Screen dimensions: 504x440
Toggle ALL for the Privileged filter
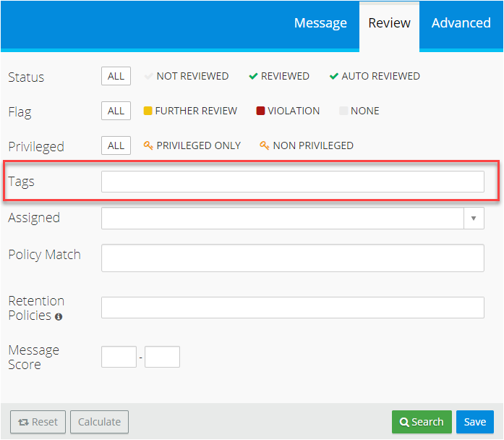[x=116, y=145]
